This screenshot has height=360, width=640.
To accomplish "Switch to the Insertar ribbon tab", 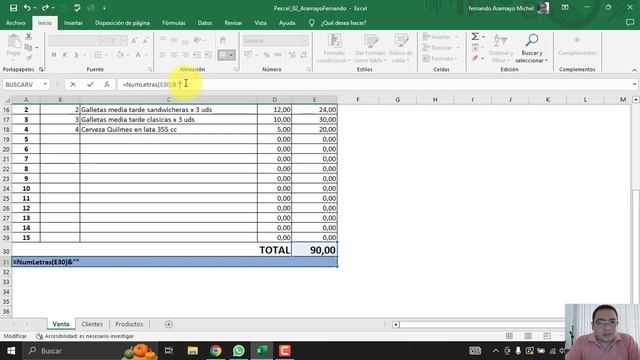I will coord(73,23).
